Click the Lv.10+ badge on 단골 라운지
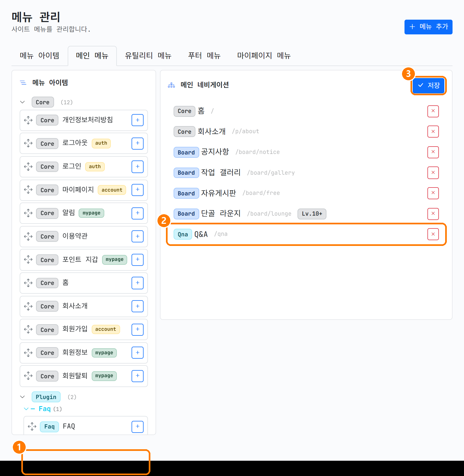The image size is (464, 476). click(x=312, y=214)
